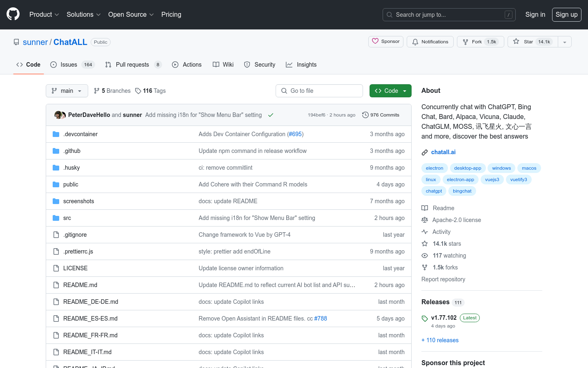This screenshot has height=368, width=588.
Task: Select the desktop-app topic tag
Action: coord(468,168)
